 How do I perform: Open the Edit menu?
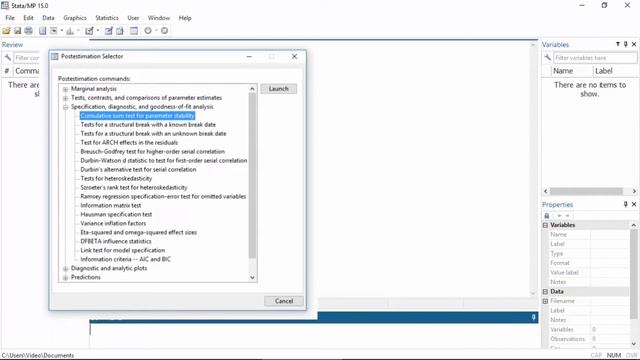(x=29, y=18)
